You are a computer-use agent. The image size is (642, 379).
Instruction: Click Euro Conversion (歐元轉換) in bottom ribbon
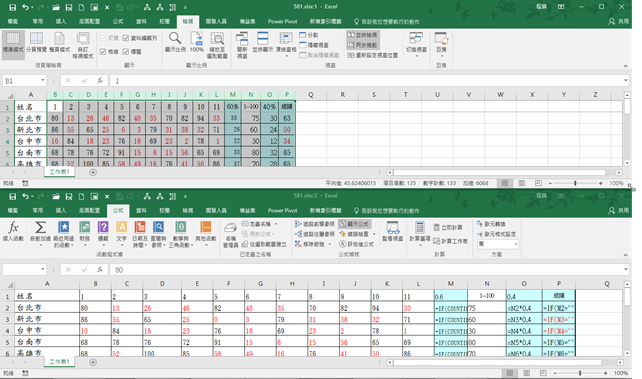point(491,224)
